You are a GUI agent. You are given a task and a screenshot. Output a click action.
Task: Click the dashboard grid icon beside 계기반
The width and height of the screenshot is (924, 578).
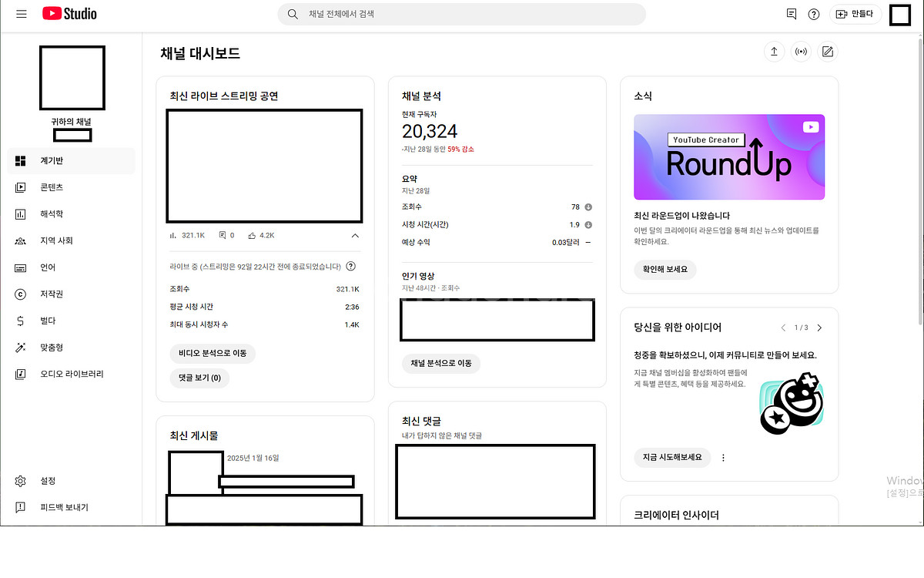coord(21,161)
